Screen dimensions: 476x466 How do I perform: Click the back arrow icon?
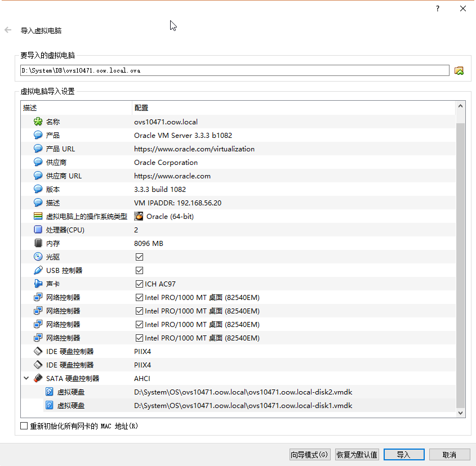(x=8, y=30)
